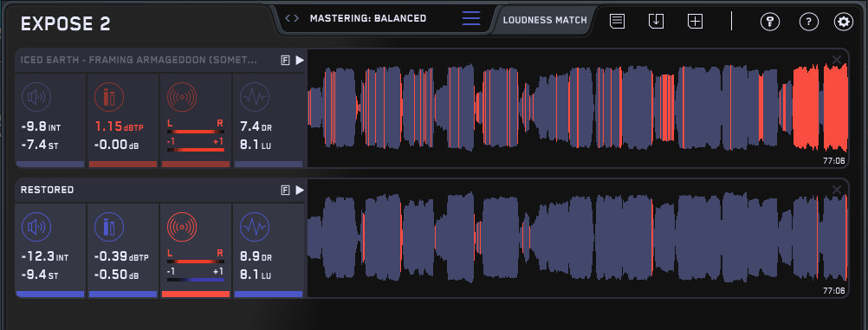Click the dynamic range waveform icon on the Iced Earth track
This screenshot has width=868, height=330.
pos(255,97)
